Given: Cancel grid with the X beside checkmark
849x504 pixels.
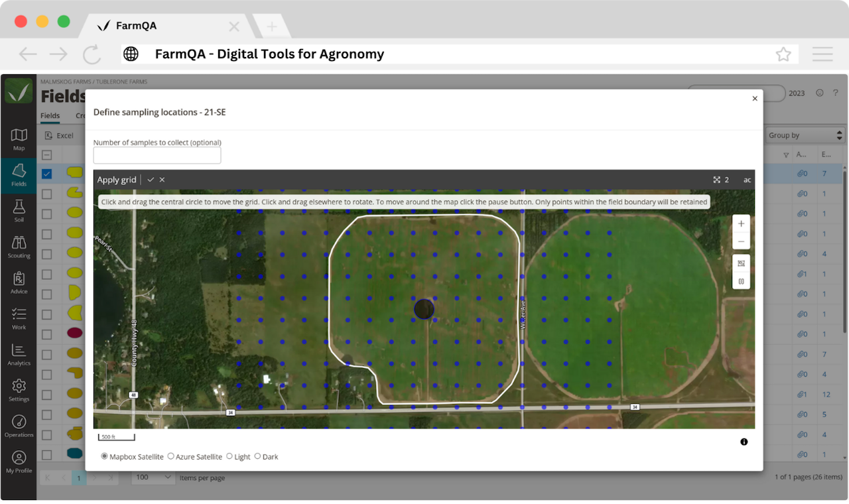Looking at the screenshot, I should point(162,180).
